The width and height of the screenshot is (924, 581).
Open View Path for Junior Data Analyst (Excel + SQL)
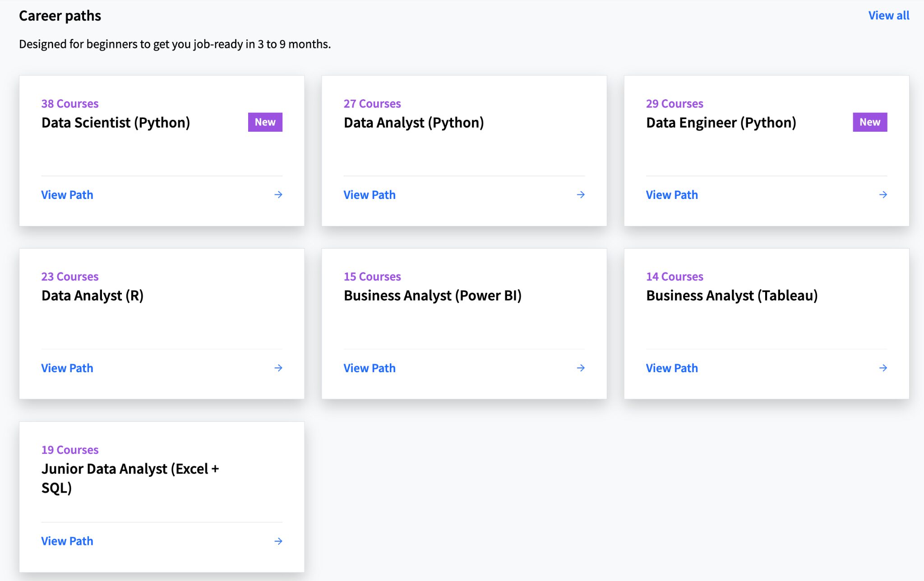tap(67, 541)
